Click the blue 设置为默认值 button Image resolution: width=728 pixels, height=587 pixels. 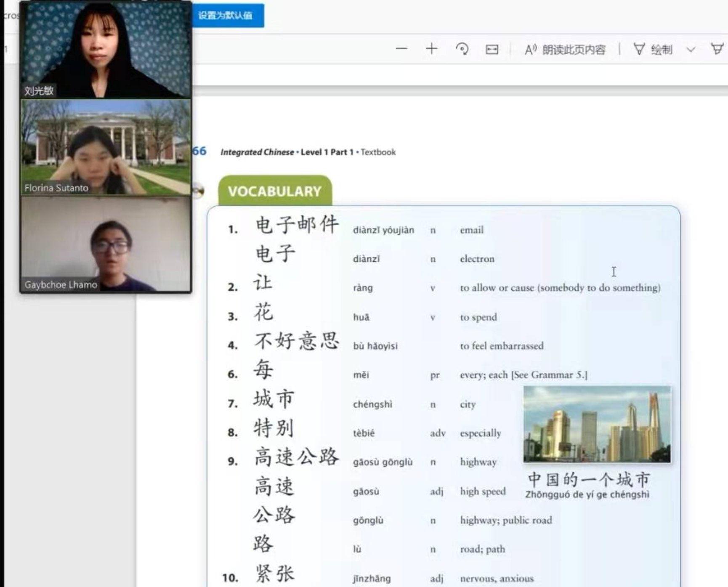pos(226,16)
